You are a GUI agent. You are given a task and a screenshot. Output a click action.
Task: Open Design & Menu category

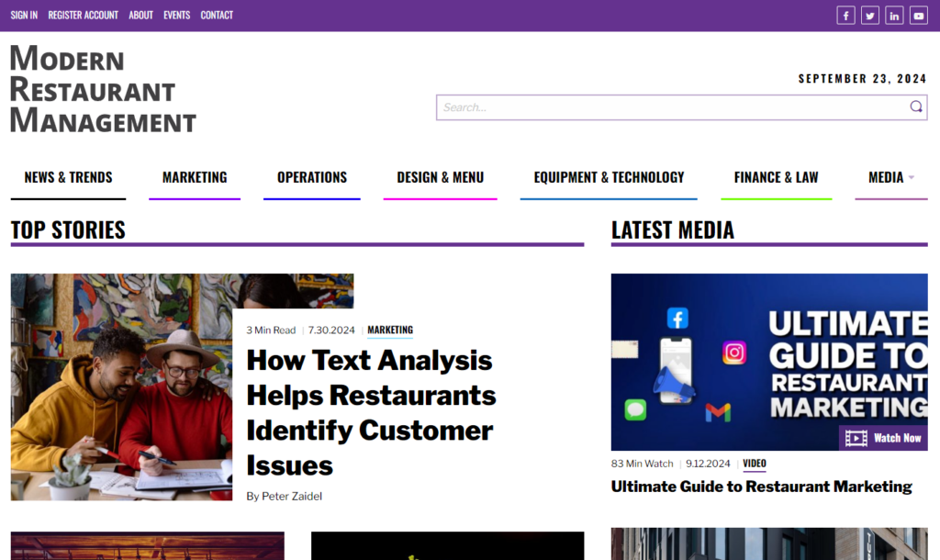click(440, 177)
